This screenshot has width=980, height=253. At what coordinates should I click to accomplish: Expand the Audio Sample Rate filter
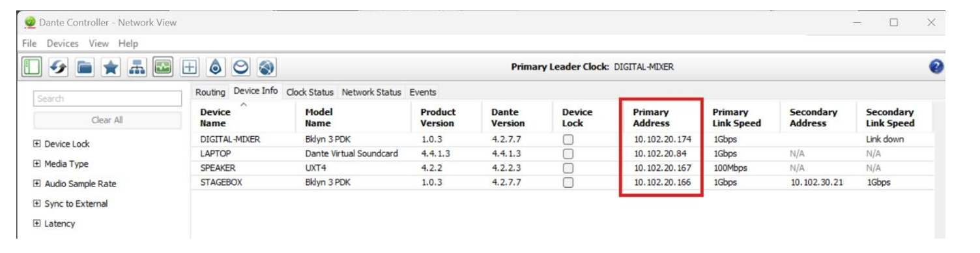pyautogui.click(x=37, y=184)
